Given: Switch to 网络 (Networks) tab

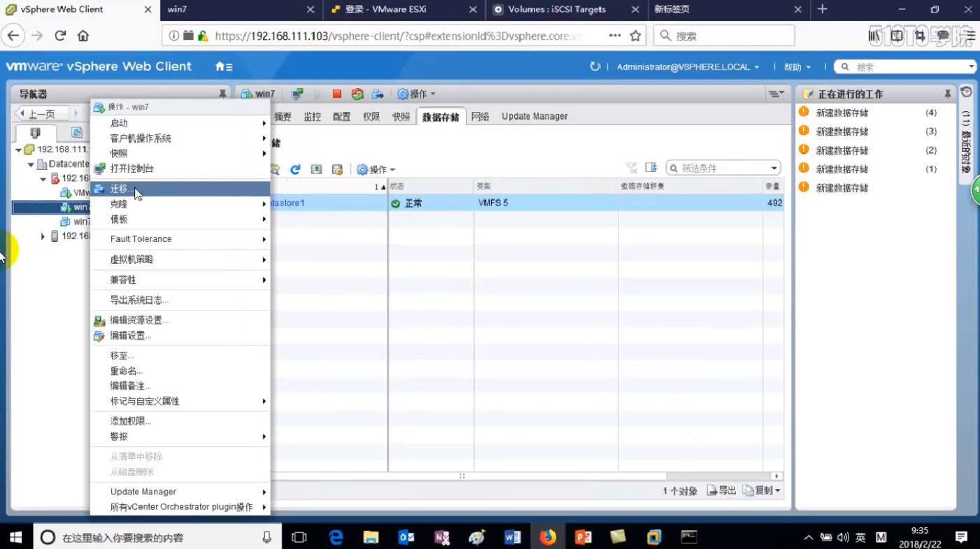Looking at the screenshot, I should [480, 117].
